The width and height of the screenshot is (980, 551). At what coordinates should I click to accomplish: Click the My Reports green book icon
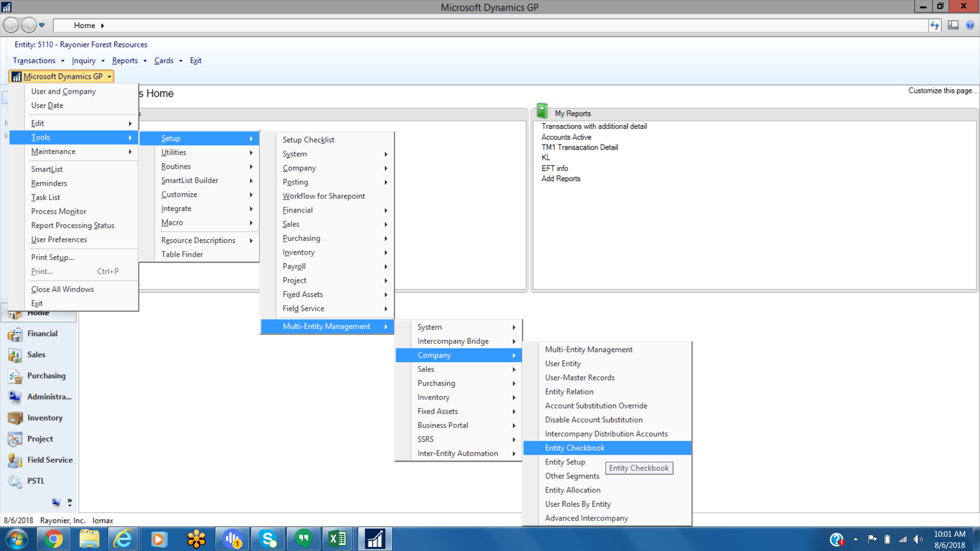[x=542, y=111]
